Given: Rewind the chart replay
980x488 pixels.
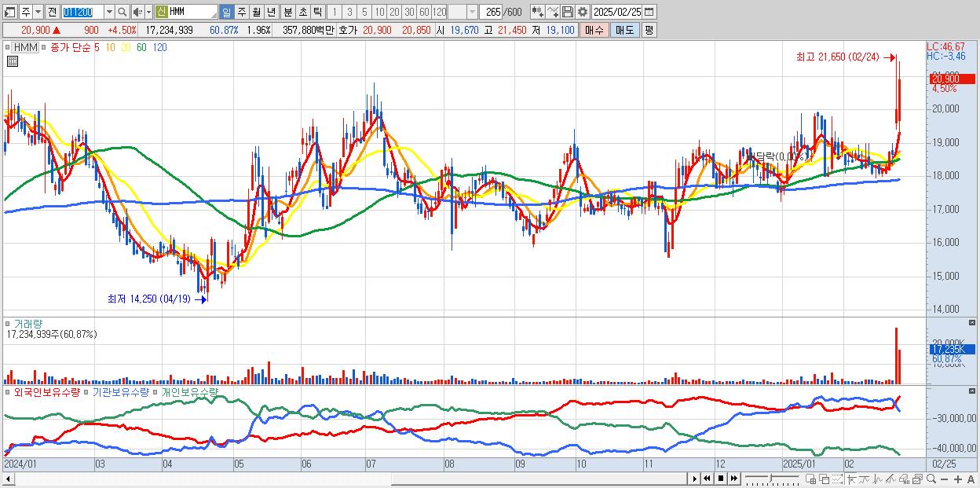Looking at the screenshot, I should pyautogui.click(x=708, y=479).
